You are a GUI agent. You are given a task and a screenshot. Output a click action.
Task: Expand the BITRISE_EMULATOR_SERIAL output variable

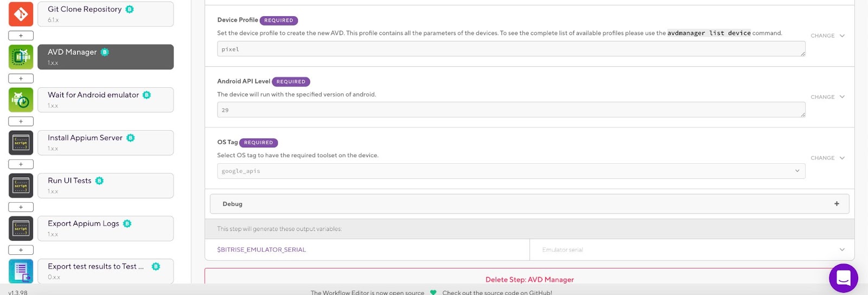[842, 249]
